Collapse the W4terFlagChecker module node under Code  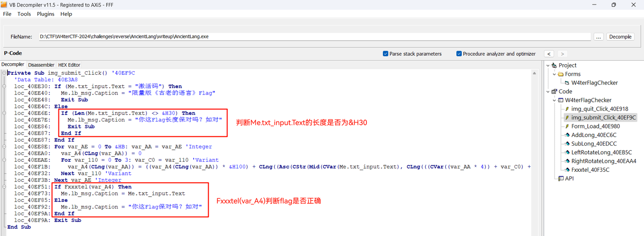(x=554, y=100)
